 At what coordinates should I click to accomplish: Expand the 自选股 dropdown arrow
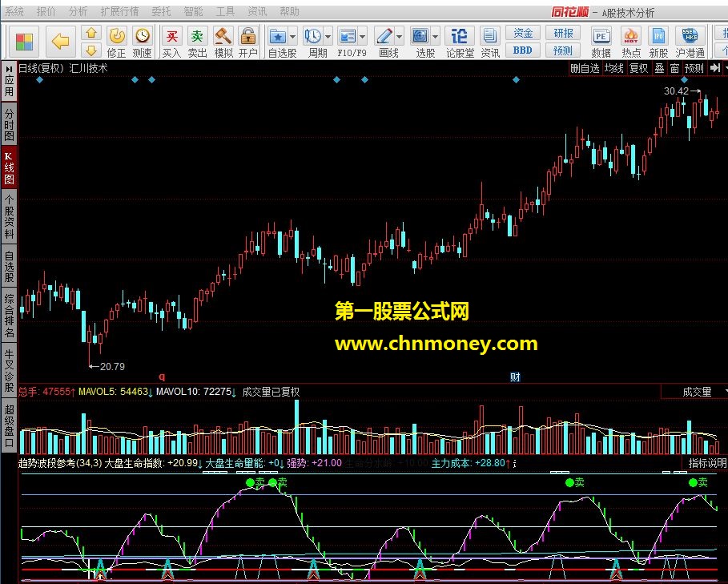click(292, 36)
